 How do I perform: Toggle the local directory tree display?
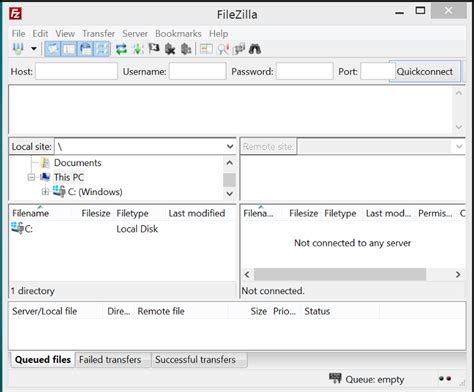[69, 49]
